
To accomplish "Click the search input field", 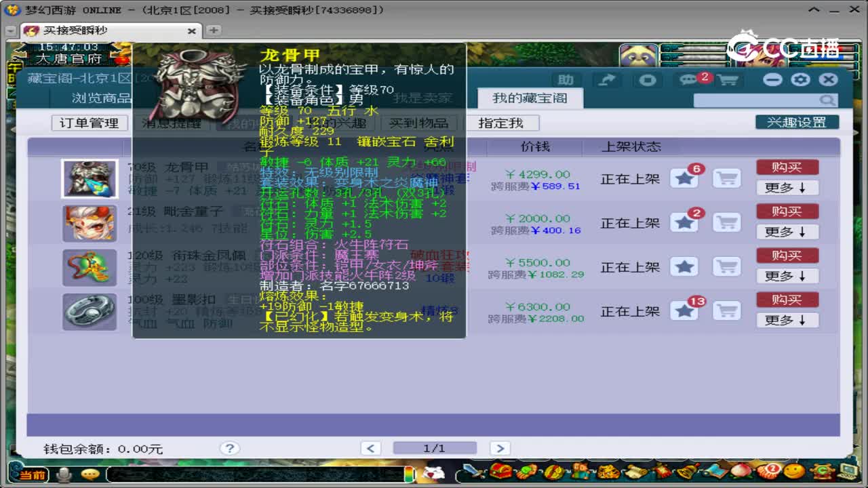I will click(757, 100).
